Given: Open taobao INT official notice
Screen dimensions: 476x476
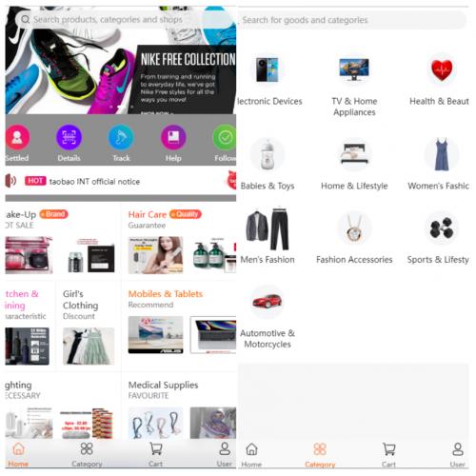Looking at the screenshot, I should coord(94,182).
